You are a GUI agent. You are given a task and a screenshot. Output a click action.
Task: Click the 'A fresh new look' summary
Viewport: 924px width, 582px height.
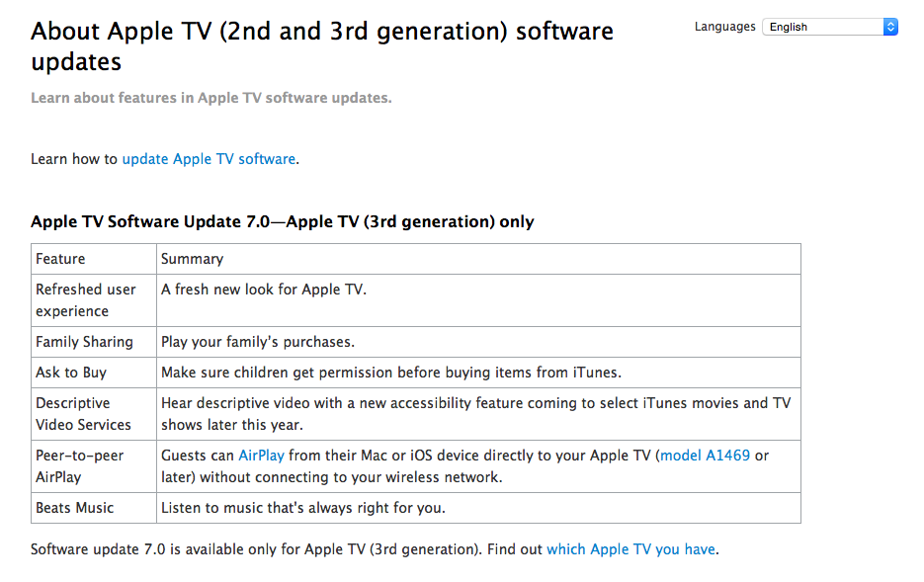[264, 290]
